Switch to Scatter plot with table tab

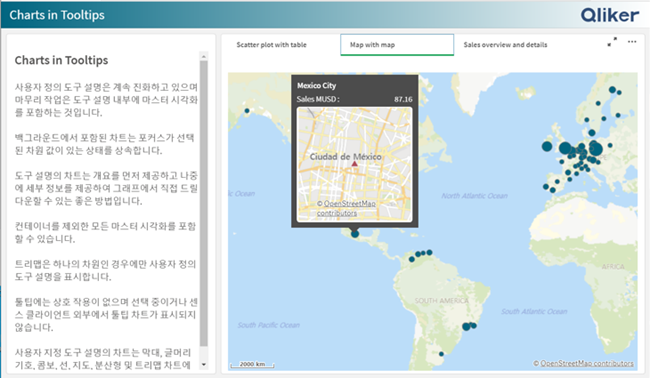272,45
